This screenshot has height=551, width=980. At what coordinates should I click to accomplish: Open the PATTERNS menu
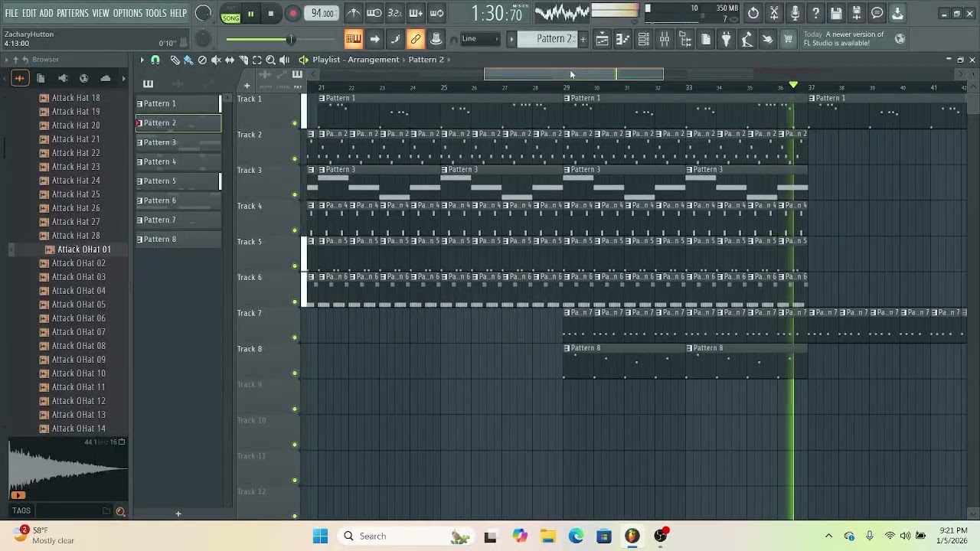click(x=73, y=13)
